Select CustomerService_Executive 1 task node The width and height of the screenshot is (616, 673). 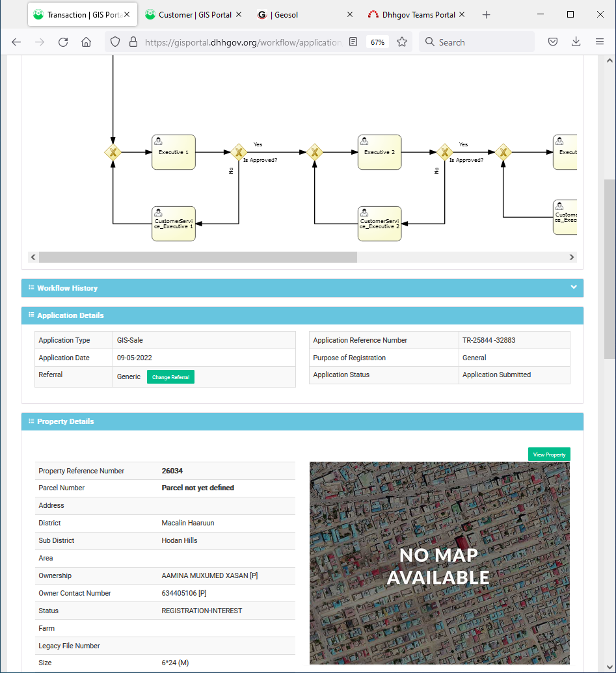[x=174, y=224]
